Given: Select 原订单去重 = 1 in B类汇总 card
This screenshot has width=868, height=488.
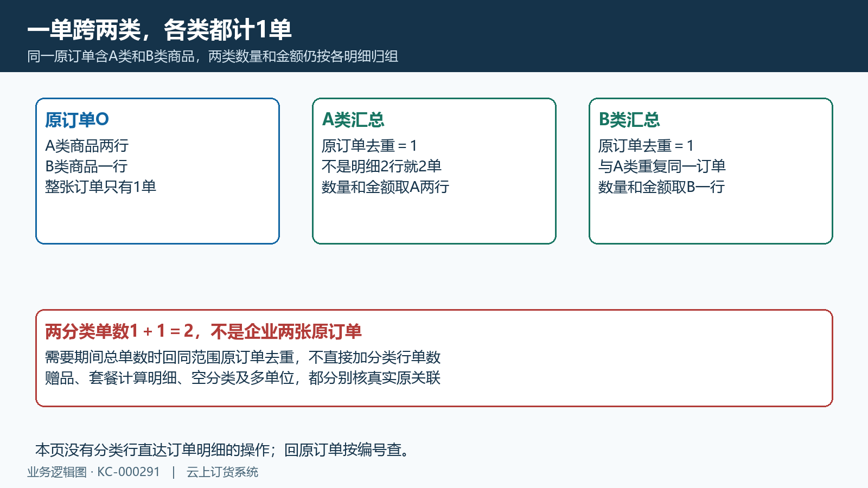Looking at the screenshot, I should click(646, 146).
